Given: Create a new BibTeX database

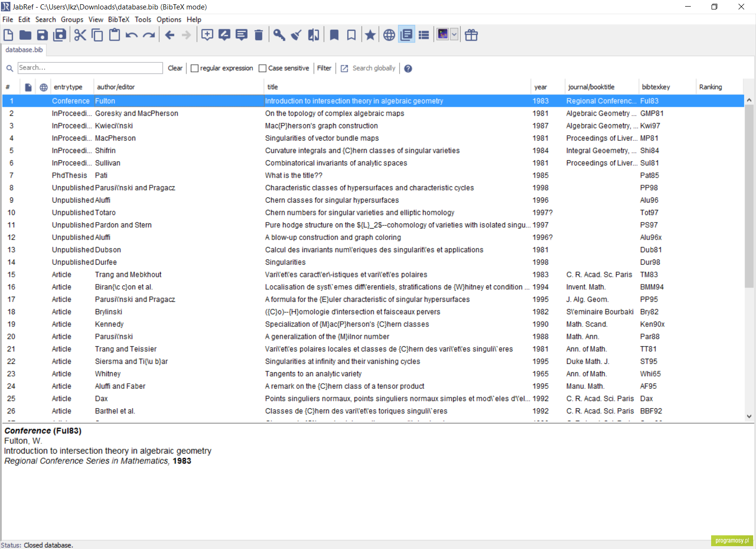Looking at the screenshot, I should [x=9, y=35].
